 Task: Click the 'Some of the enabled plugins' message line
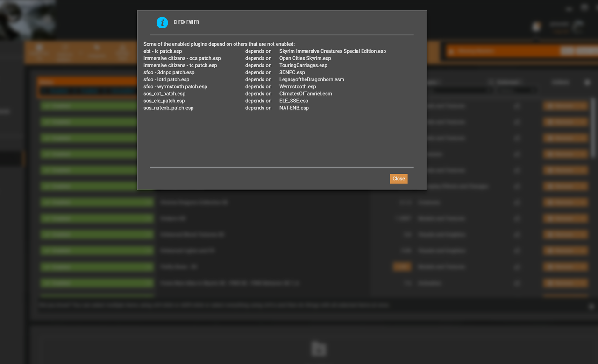click(219, 44)
